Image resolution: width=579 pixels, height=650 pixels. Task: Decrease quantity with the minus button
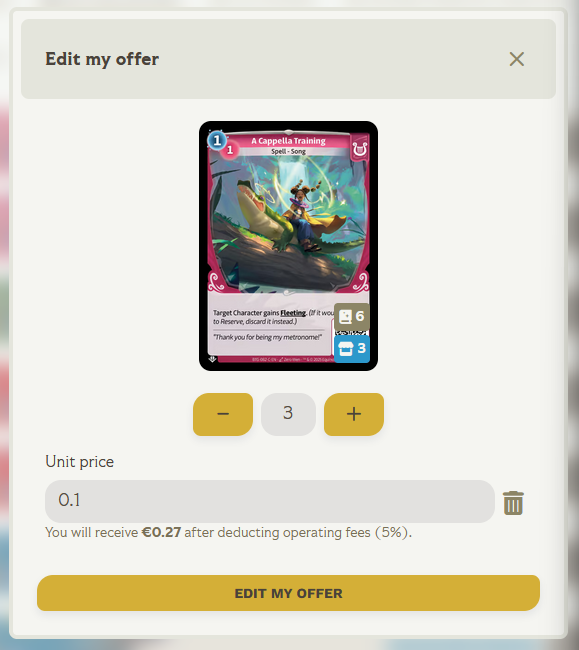(223, 414)
